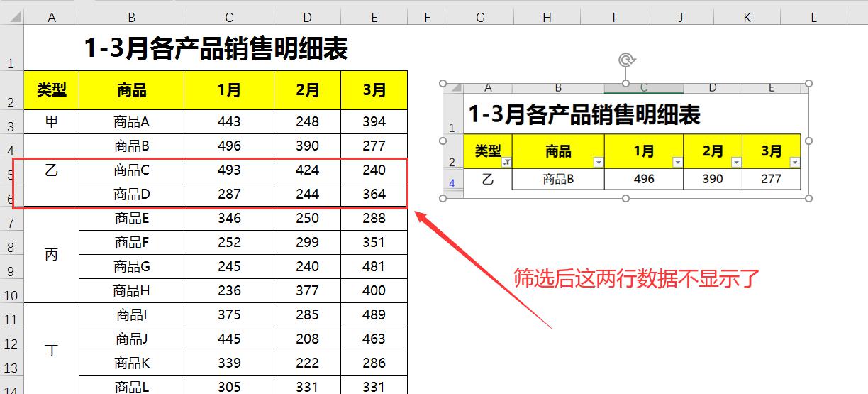The height and width of the screenshot is (394, 868).
Task: Open 3月 filter dropdown in the picture
Action: tap(795, 163)
